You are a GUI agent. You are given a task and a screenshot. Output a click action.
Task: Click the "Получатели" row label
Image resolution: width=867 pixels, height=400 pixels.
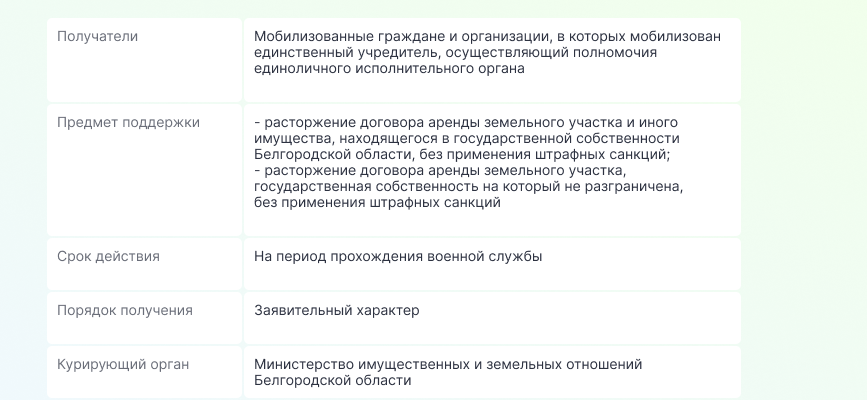pos(97,37)
